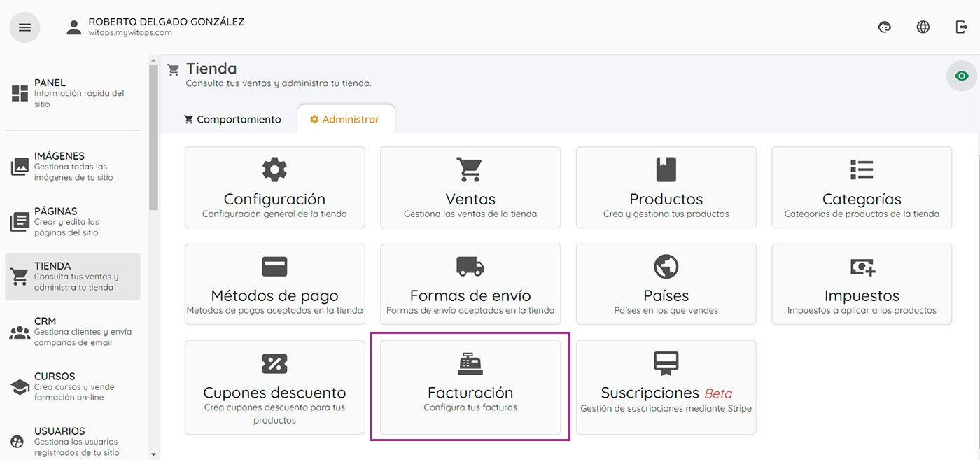
Task: Click the Configuración gear icon
Action: (274, 169)
